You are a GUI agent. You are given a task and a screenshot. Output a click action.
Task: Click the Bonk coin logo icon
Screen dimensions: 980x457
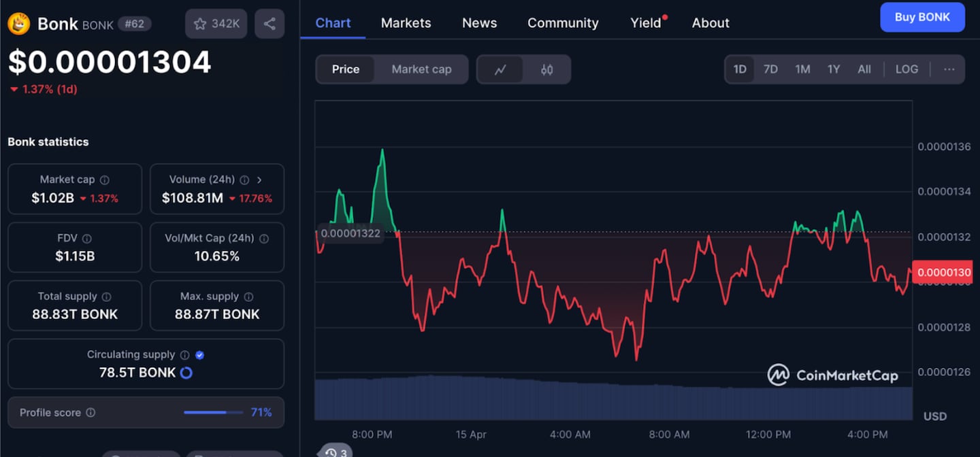[x=18, y=24]
